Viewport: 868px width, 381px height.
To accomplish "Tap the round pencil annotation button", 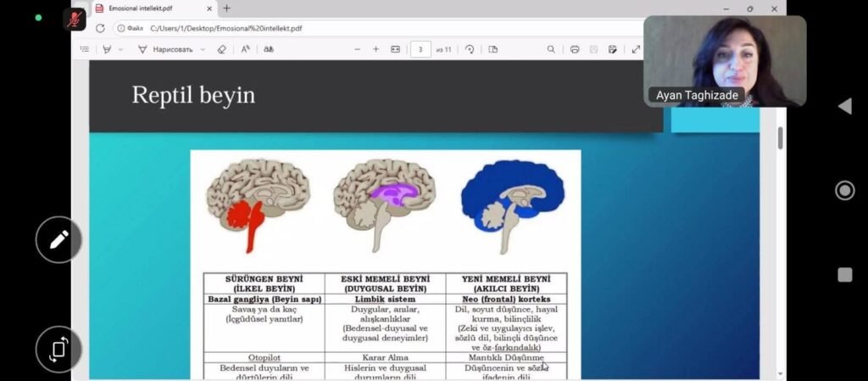I will tap(58, 239).
